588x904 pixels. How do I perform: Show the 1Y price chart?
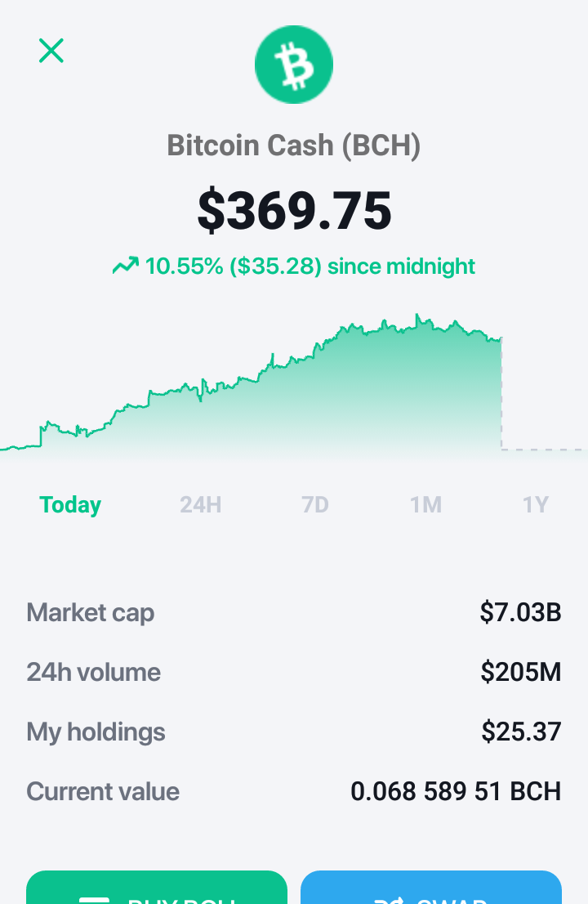[536, 504]
